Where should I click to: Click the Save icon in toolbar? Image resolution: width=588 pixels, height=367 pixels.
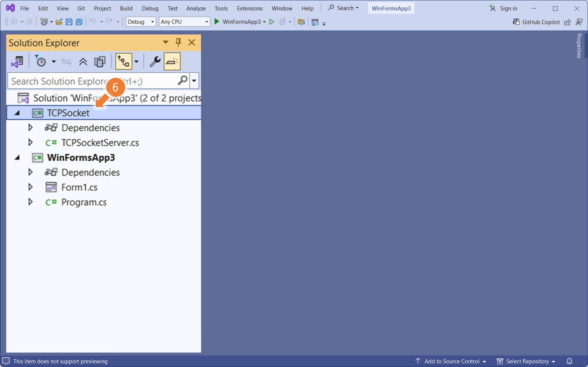tap(69, 22)
